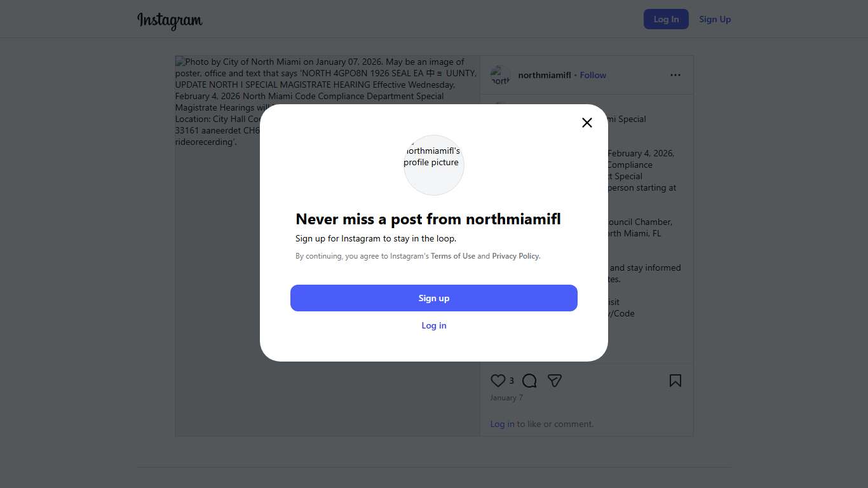Click the profile picture in the popup
The image size is (868, 488).
click(x=434, y=165)
